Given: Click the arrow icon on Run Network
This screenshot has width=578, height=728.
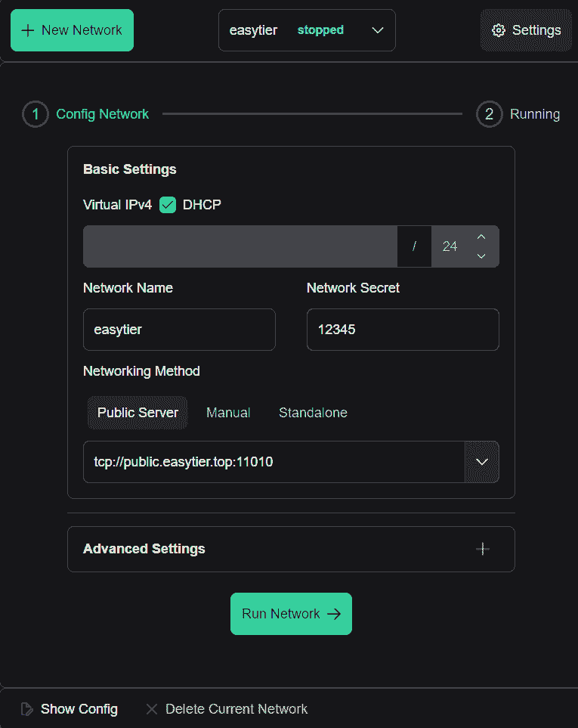Looking at the screenshot, I should 333,614.
